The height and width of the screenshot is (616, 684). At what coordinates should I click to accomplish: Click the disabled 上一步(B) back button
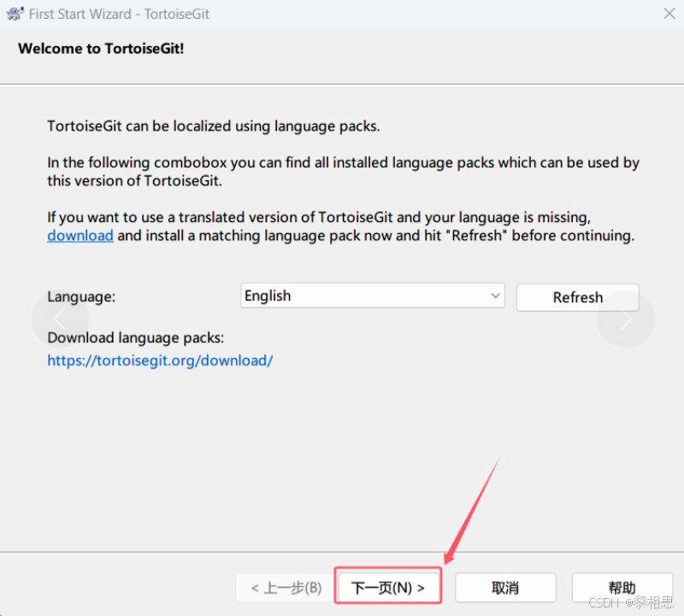pyautogui.click(x=286, y=588)
